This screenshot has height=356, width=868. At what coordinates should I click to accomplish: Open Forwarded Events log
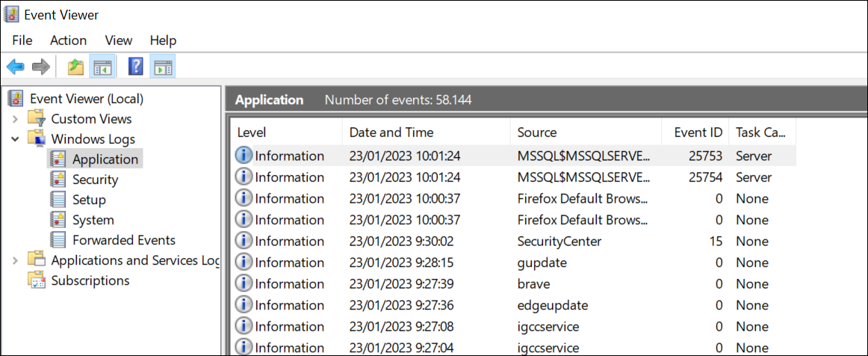click(123, 240)
